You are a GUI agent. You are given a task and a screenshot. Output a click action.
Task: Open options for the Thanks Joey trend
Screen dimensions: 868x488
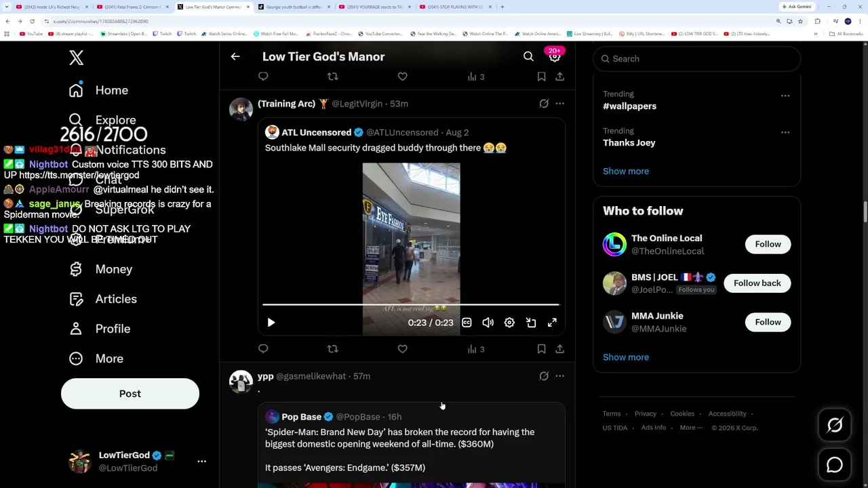tap(785, 132)
